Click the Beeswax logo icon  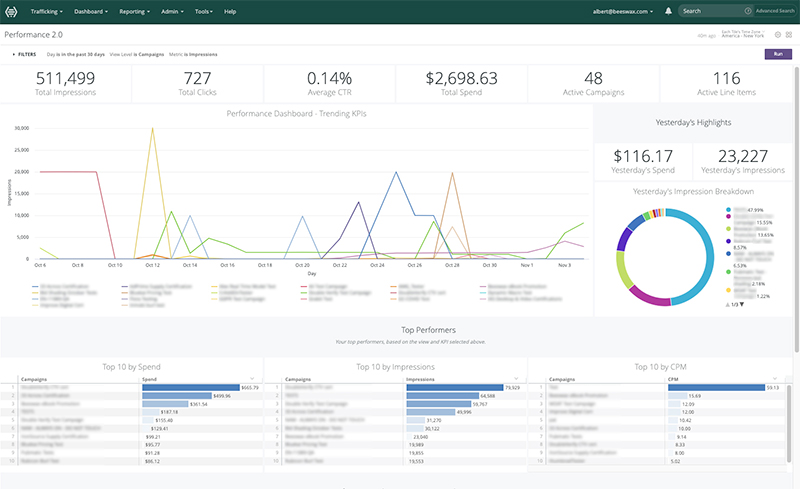[x=11, y=11]
